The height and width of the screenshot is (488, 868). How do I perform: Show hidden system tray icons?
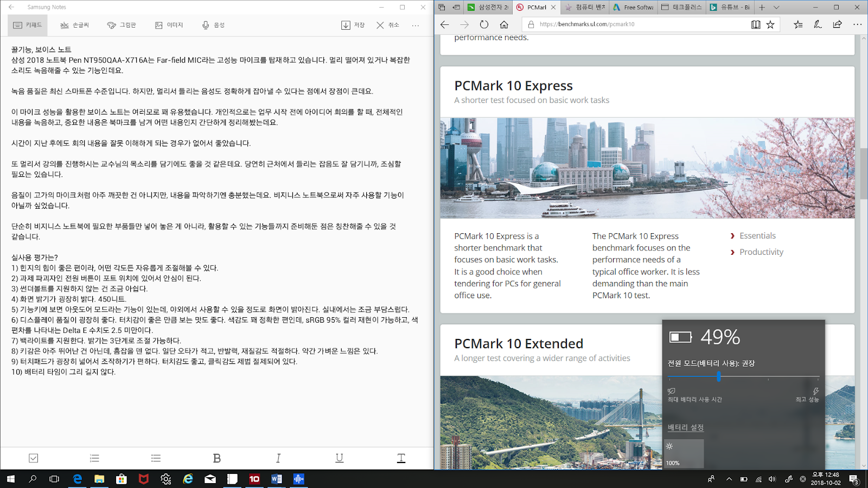[729, 479]
